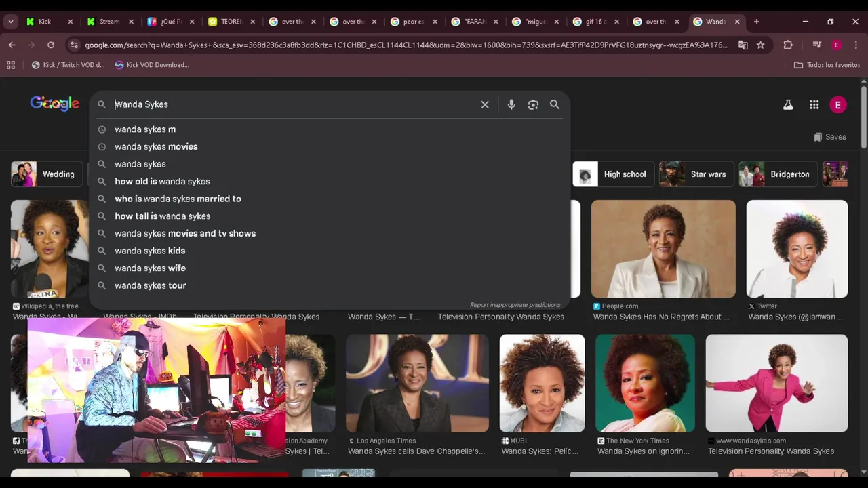Start voice search with the microphone icon
This screenshot has height=488, width=868.
click(x=511, y=104)
